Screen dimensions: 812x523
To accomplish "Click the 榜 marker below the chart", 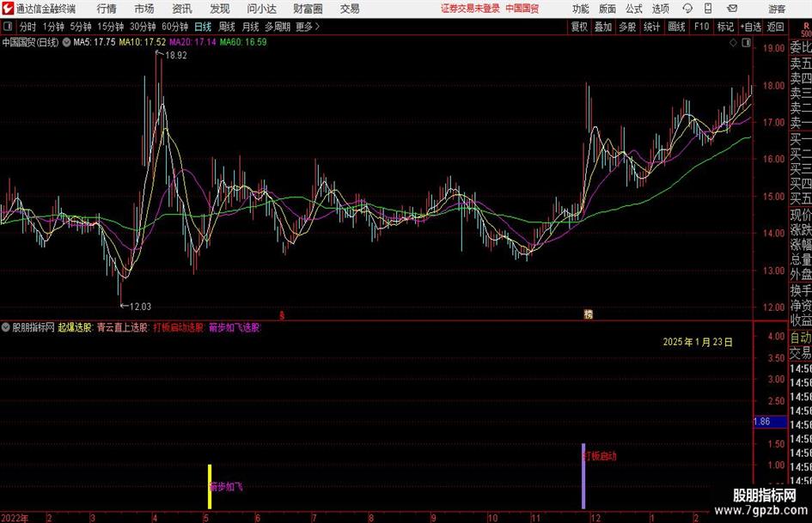I will tap(589, 313).
